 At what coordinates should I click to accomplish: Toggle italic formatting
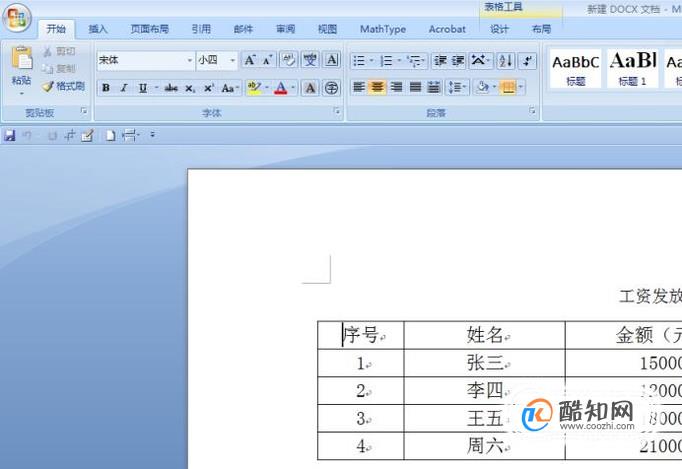click(x=124, y=88)
